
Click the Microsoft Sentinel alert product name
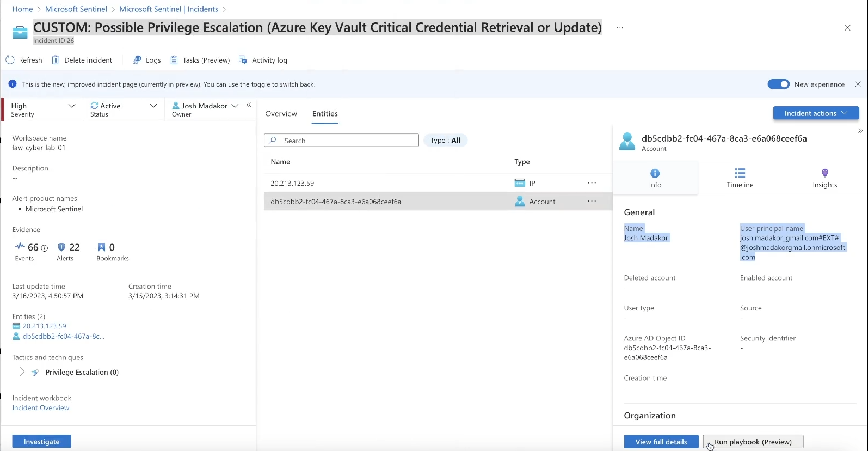pos(54,209)
